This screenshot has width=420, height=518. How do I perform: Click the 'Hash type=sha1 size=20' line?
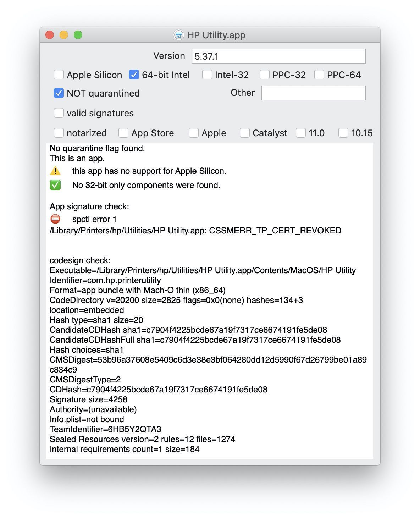click(96, 320)
